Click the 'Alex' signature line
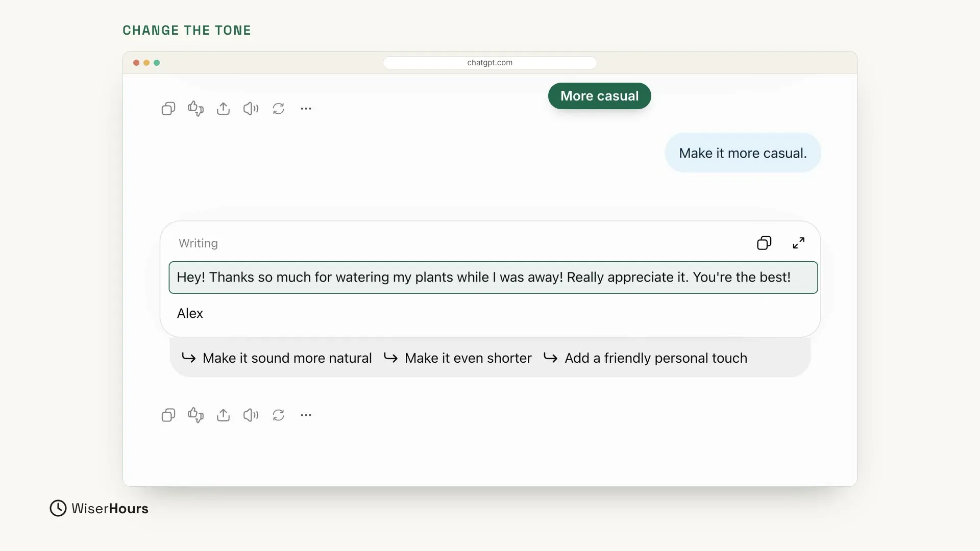The width and height of the screenshot is (980, 551). 190,313
